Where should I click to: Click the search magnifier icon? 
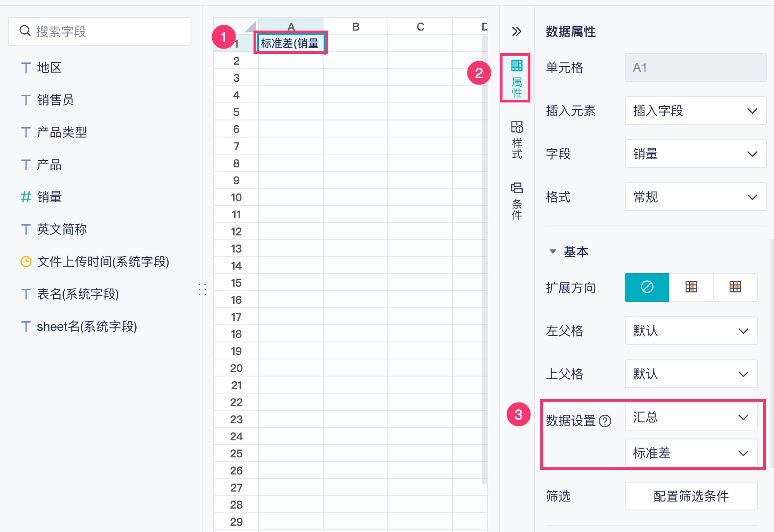click(x=25, y=31)
